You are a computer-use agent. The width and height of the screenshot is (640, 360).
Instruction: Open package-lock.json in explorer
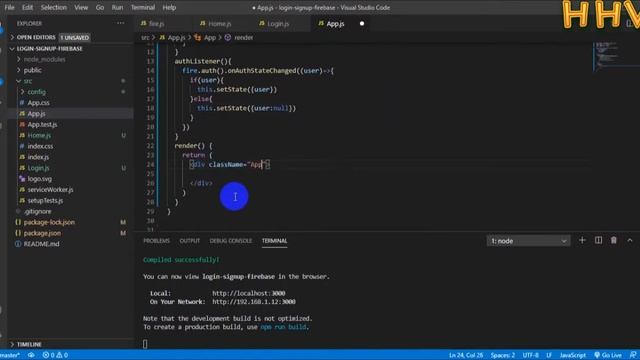click(49, 222)
